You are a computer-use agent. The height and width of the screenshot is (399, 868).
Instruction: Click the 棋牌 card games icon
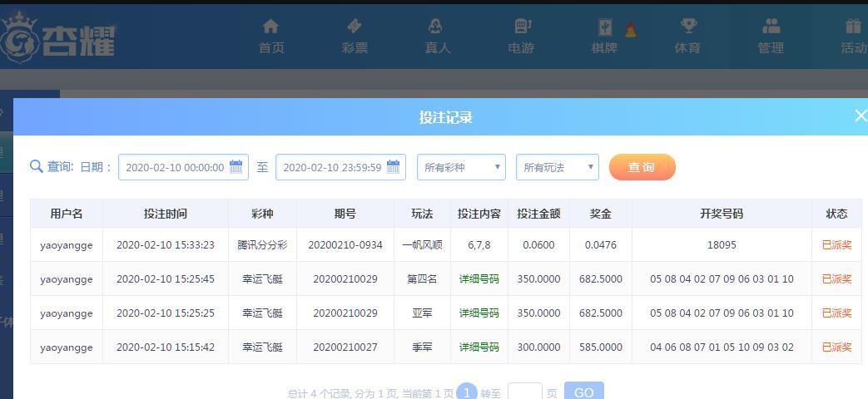[x=604, y=27]
